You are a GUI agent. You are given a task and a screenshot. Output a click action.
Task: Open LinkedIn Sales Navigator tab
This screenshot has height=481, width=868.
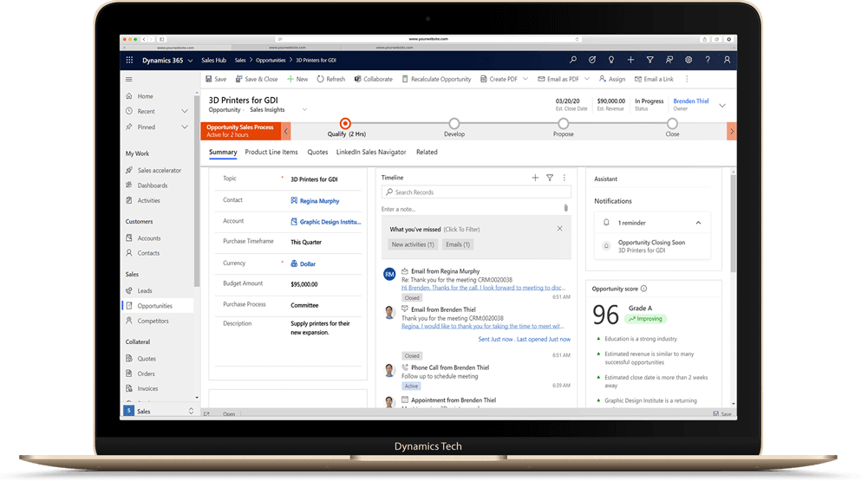[371, 153]
